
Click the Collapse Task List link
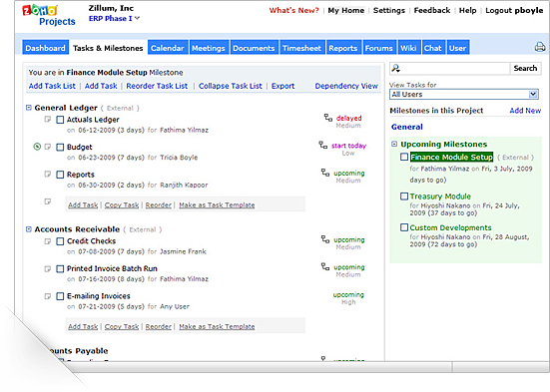[231, 86]
